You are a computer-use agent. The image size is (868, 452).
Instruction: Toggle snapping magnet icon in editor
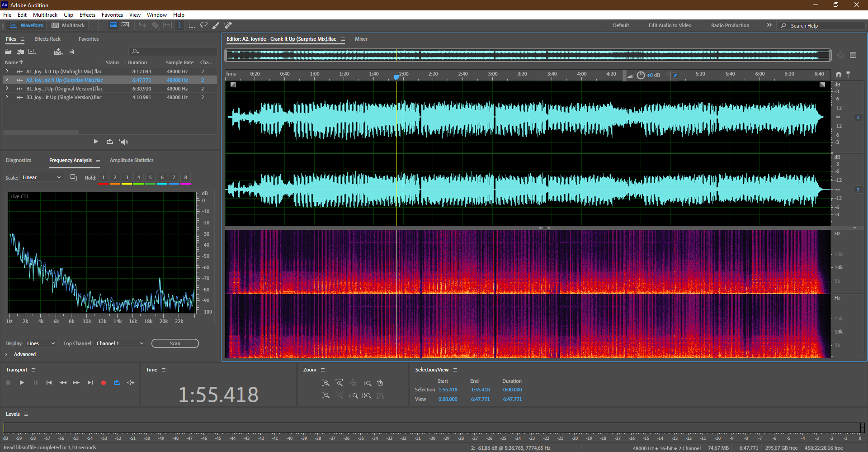839,74
